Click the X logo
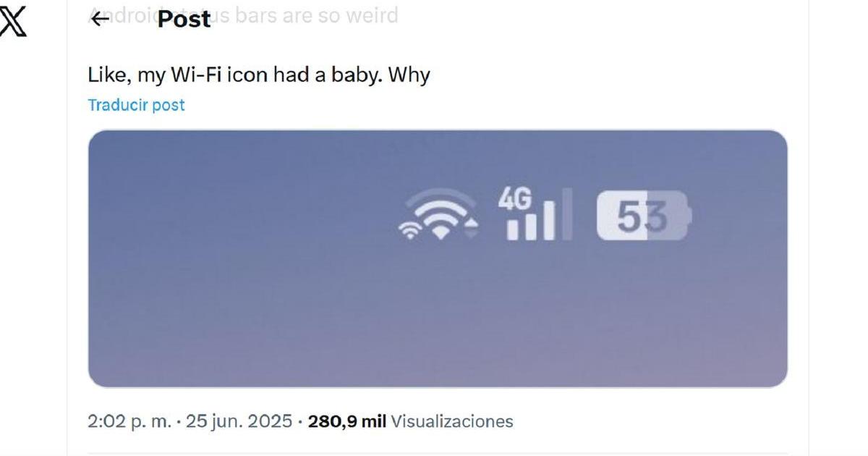The height and width of the screenshot is (456, 868). (x=13, y=20)
